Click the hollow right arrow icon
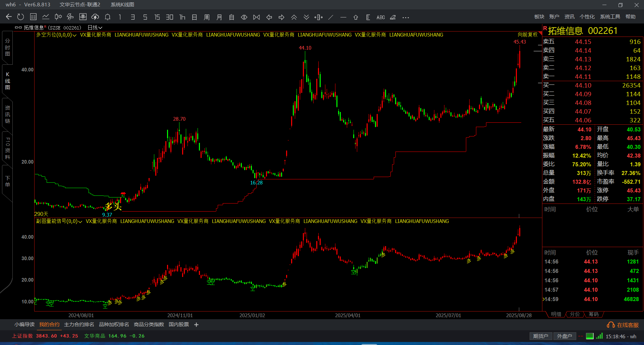 coord(281,17)
